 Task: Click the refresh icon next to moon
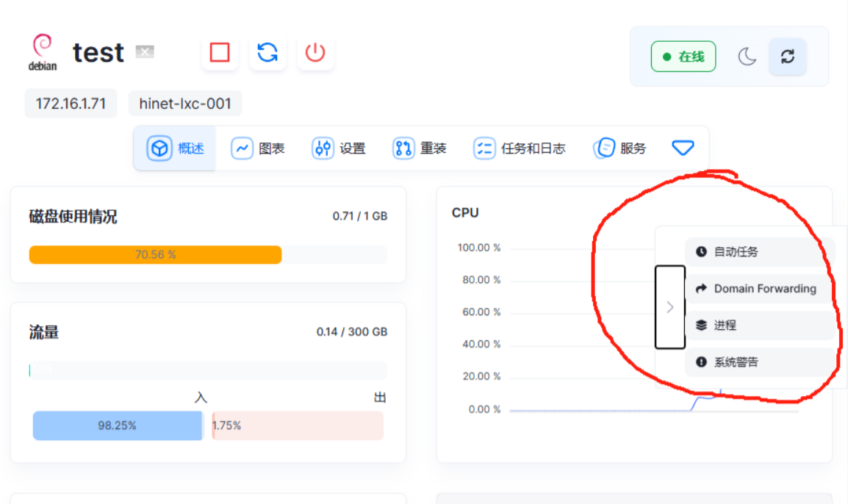788,57
